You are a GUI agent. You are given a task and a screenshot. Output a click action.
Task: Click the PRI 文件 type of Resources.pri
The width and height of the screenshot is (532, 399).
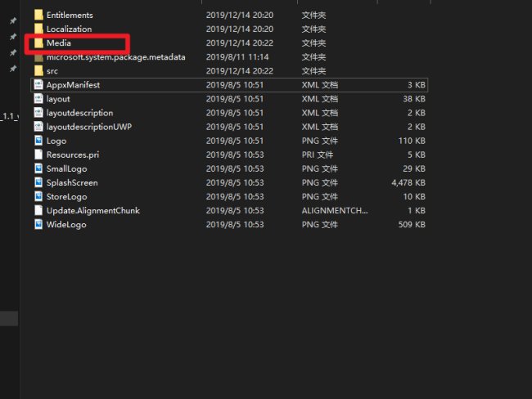point(318,155)
